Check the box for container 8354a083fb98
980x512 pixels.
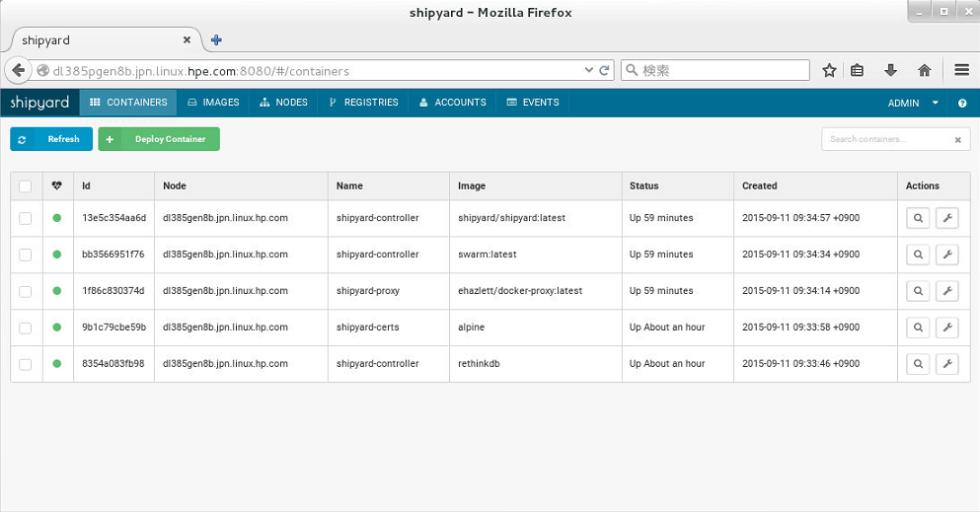[x=25, y=364]
